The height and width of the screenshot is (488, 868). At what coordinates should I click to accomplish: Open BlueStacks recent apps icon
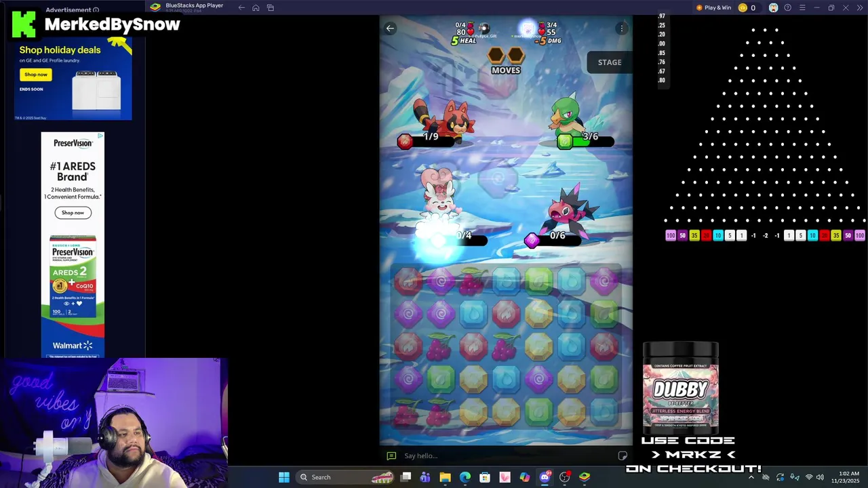(x=270, y=7)
